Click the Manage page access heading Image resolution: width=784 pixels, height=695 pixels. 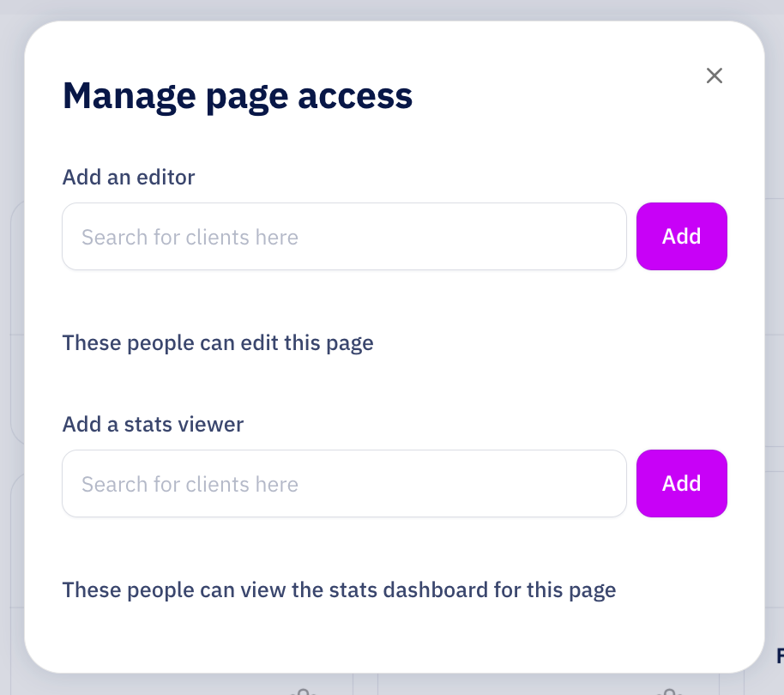coord(238,95)
